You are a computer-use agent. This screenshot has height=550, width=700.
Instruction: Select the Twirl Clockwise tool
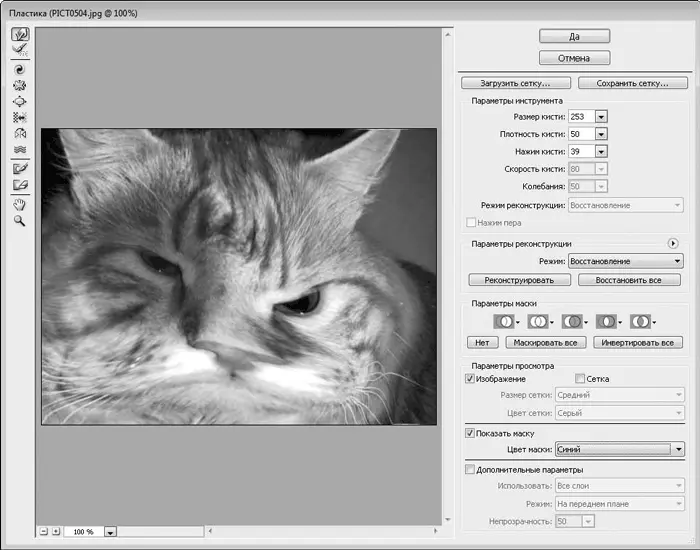click(x=19, y=70)
